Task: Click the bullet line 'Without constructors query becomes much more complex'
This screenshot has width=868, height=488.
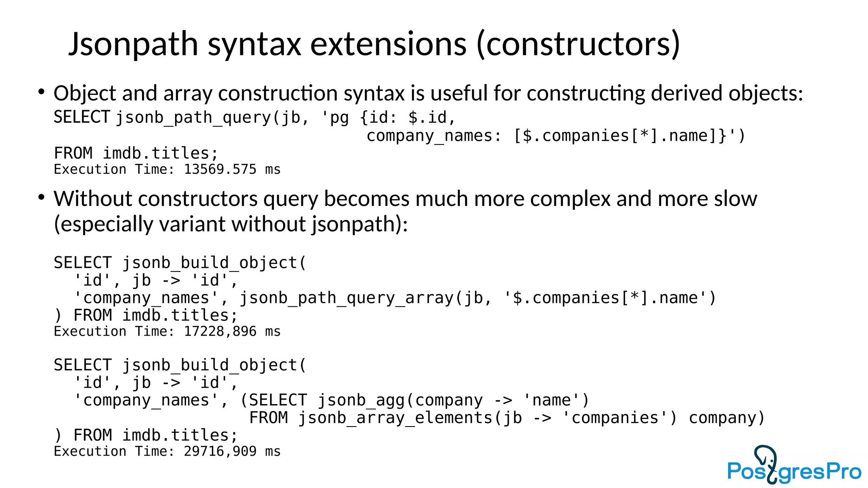Action: pyautogui.click(x=405, y=199)
